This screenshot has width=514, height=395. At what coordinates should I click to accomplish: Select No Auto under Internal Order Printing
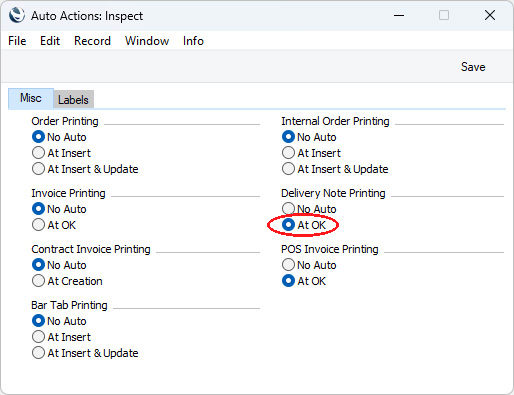[x=309, y=137]
